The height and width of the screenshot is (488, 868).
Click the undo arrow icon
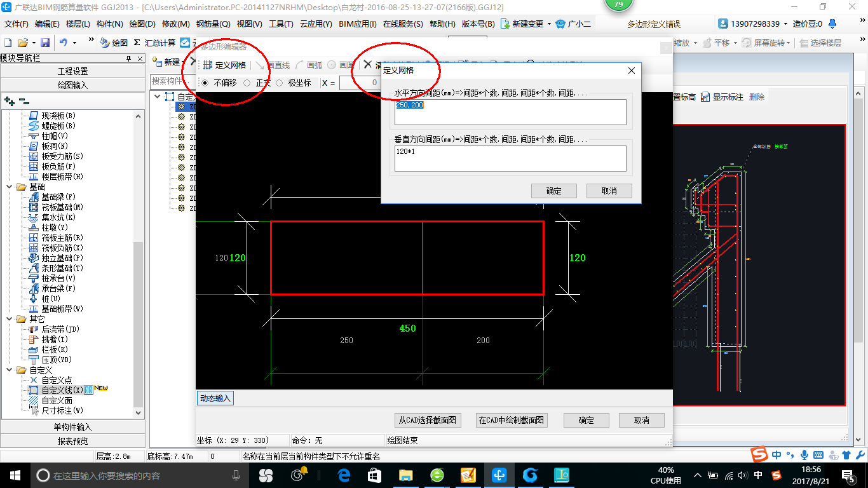click(64, 43)
